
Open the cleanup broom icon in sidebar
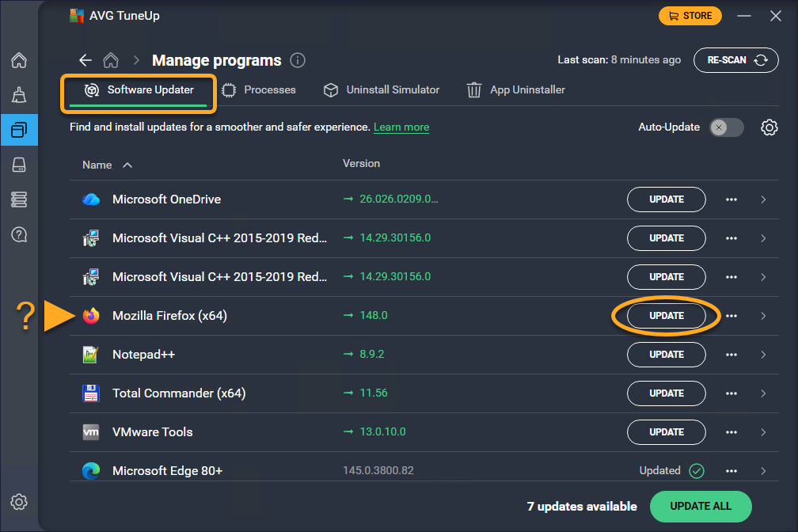pos(19,96)
